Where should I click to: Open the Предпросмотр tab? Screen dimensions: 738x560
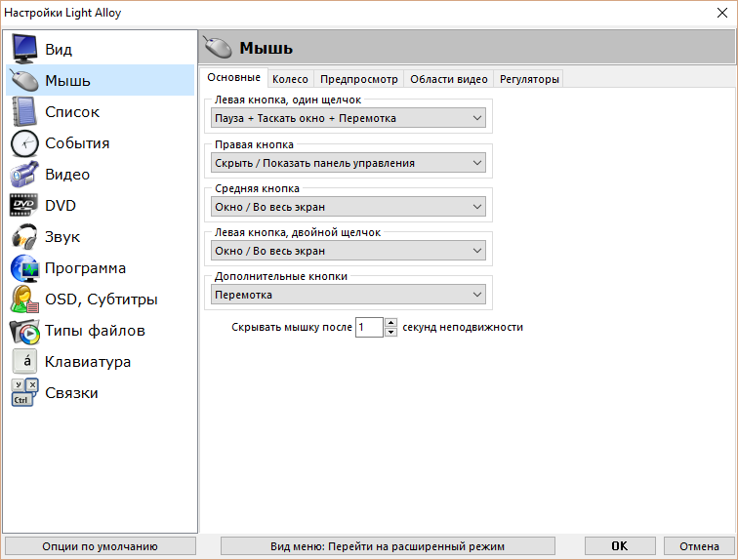[358, 79]
